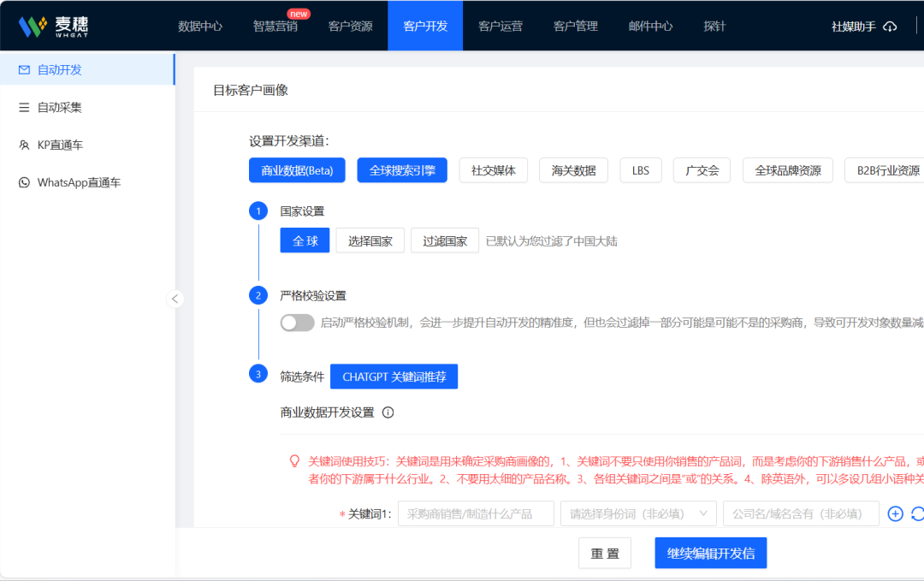Screen dimensions: 924x581
Task: Click the refresh icon next to 关键词1
Action: coord(919,513)
